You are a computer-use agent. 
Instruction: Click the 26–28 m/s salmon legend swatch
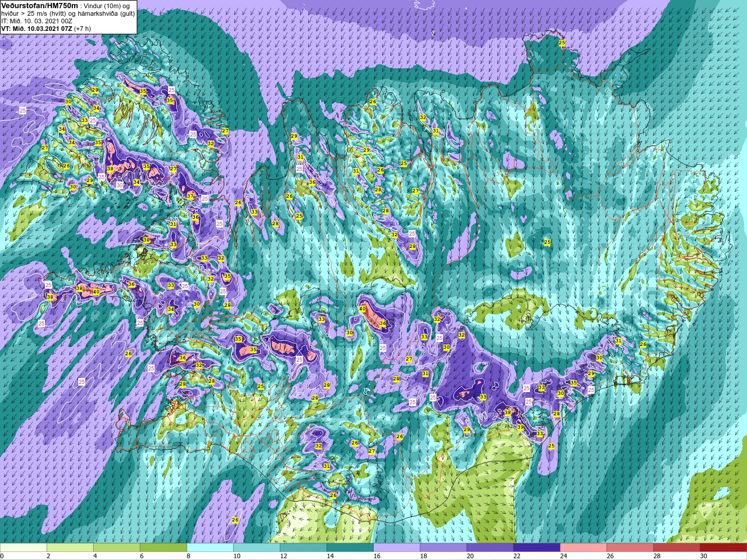click(x=630, y=548)
